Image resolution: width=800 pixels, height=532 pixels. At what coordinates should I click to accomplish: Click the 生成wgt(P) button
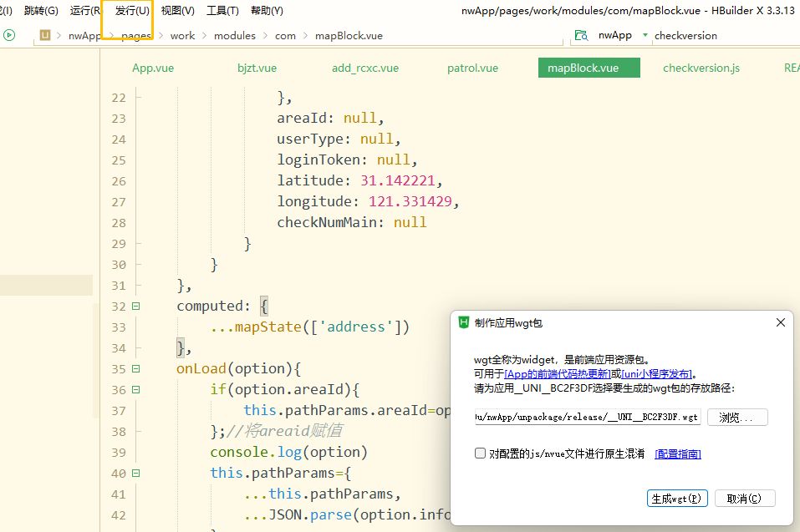coord(677,499)
